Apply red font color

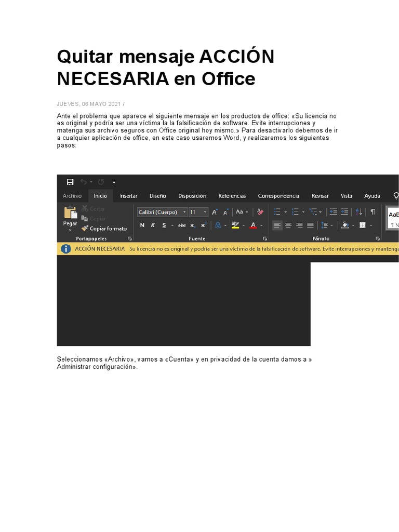253,225
